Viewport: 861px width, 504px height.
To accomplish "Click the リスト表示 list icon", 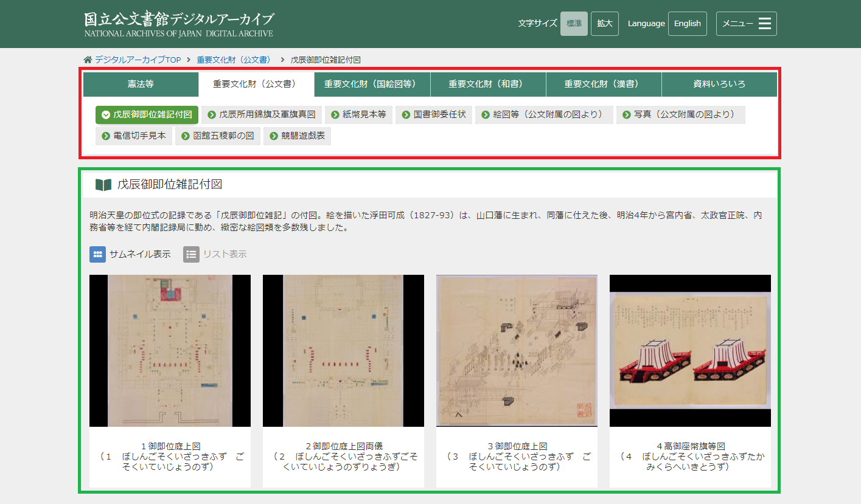I will tap(191, 254).
